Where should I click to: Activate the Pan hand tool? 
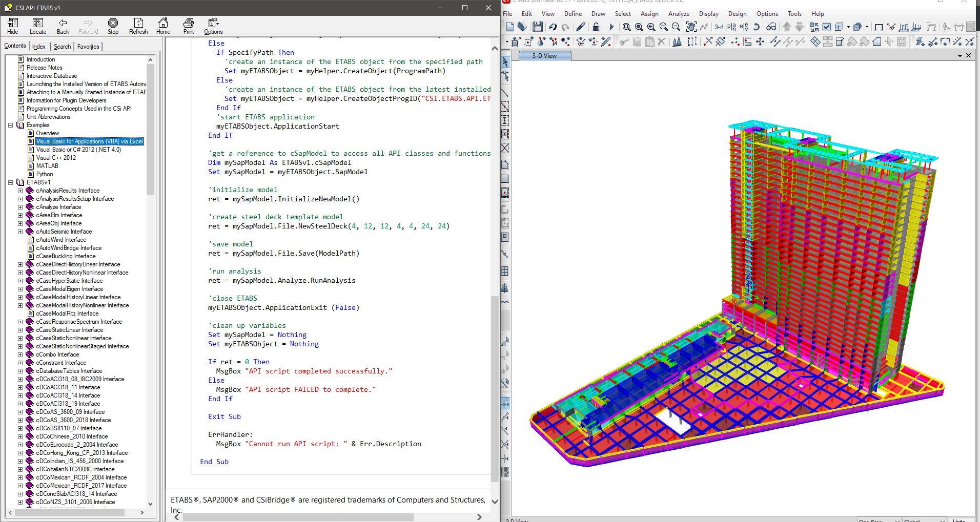691,27
